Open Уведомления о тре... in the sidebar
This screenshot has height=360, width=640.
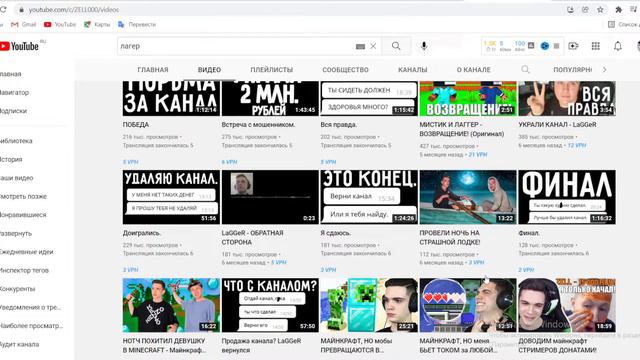tap(31, 307)
